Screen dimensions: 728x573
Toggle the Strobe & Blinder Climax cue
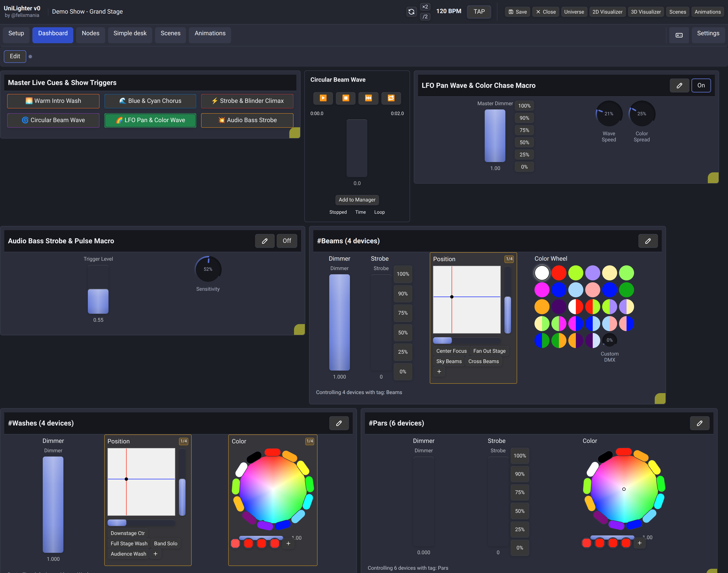click(247, 101)
